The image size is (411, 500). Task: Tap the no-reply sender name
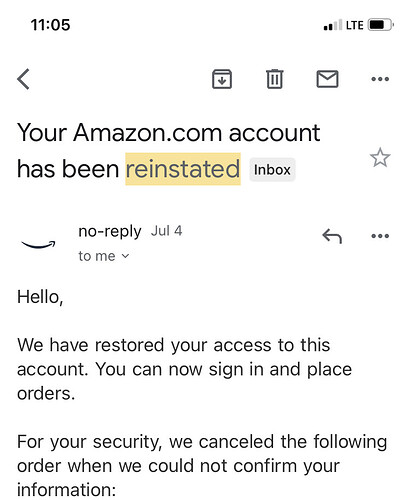110,232
